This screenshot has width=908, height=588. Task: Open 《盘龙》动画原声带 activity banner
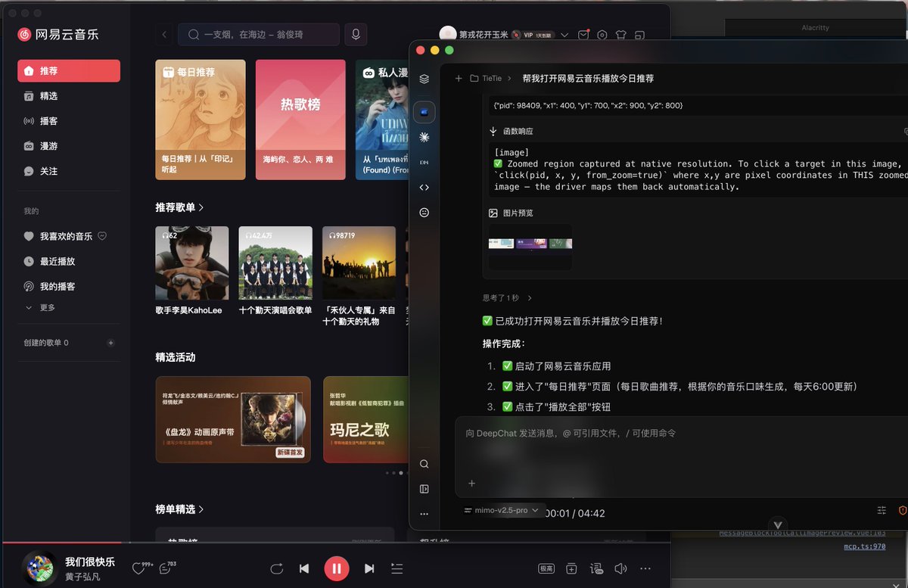233,419
